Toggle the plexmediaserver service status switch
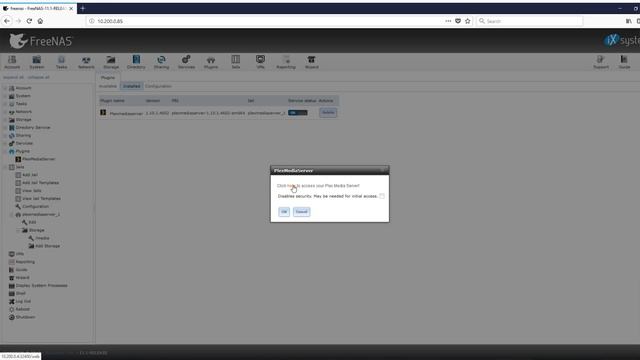The image size is (640, 360). tap(298, 113)
